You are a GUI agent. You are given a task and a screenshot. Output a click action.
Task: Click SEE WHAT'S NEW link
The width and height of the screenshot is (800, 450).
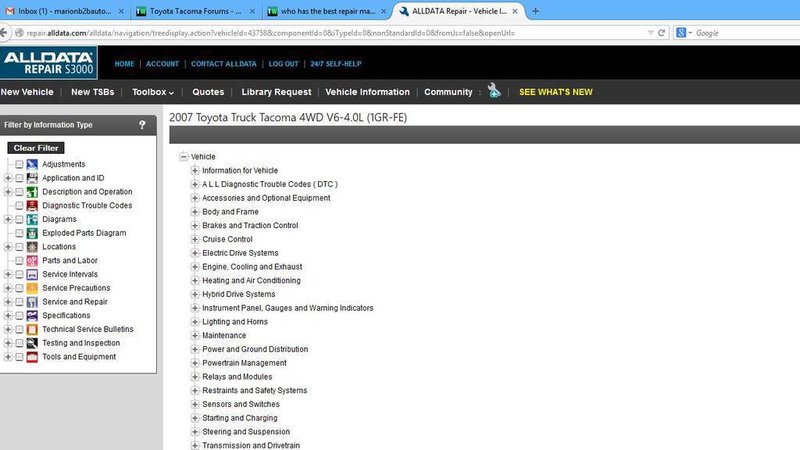[556, 92]
